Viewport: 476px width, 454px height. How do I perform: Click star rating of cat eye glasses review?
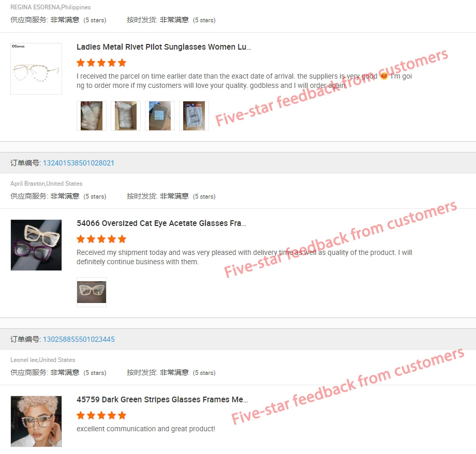coord(101,239)
